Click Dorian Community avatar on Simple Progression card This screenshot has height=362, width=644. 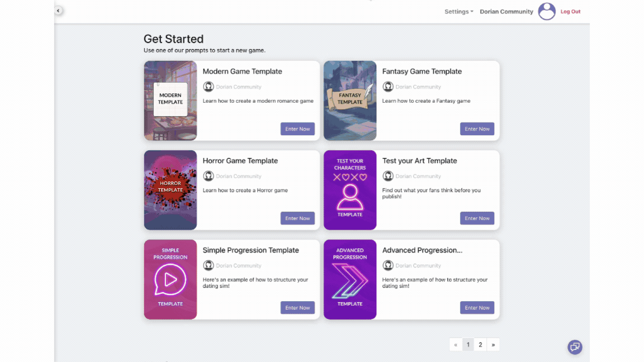[x=208, y=265]
